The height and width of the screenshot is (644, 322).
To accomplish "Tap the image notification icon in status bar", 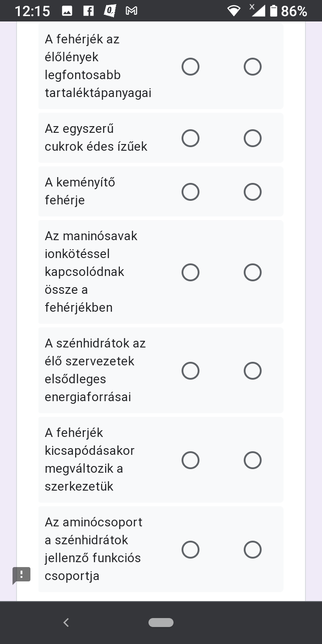I will pos(67,11).
